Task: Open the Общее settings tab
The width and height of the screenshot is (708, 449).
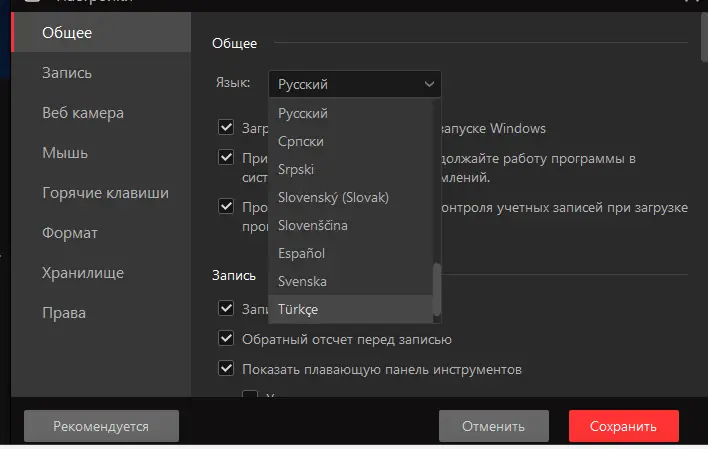Action: 67,33
